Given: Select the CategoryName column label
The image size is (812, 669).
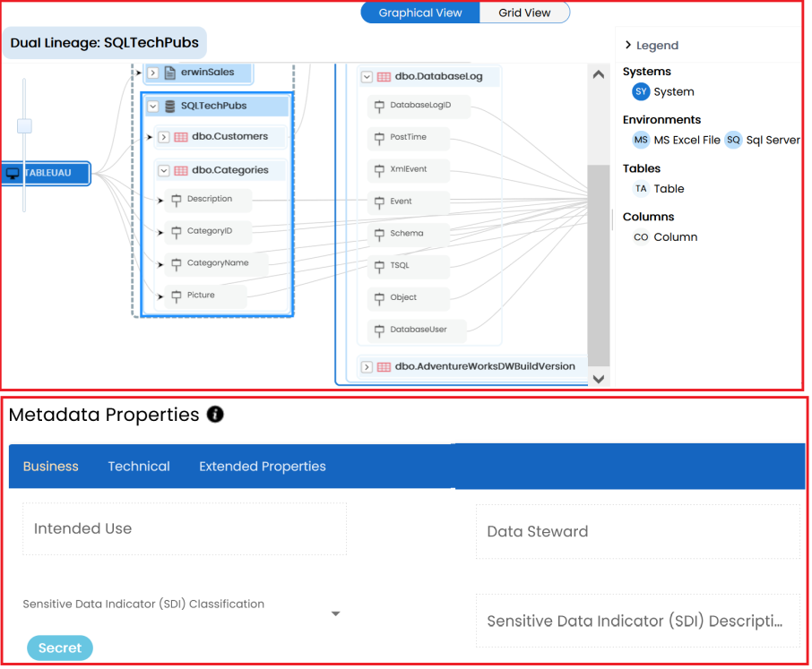Looking at the screenshot, I should [x=218, y=263].
